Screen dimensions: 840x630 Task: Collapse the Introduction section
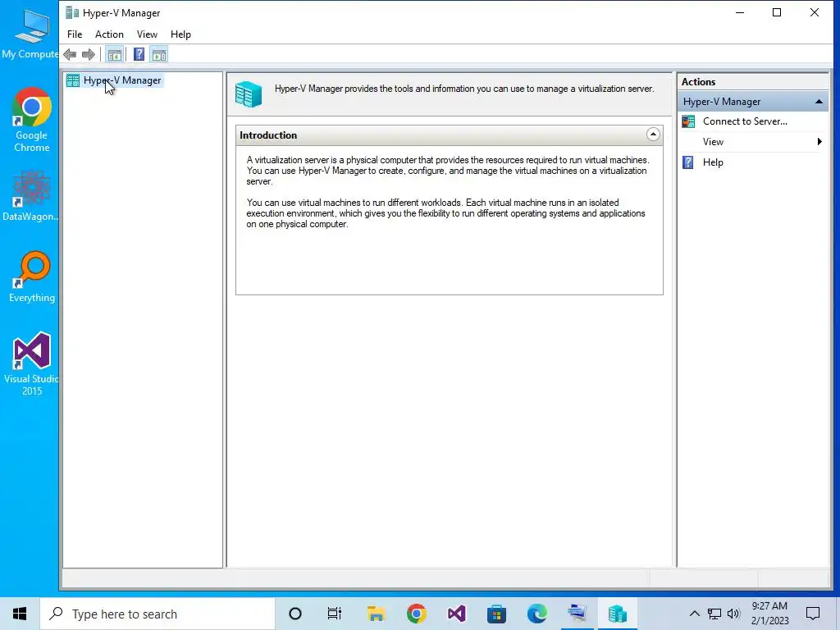pyautogui.click(x=652, y=135)
